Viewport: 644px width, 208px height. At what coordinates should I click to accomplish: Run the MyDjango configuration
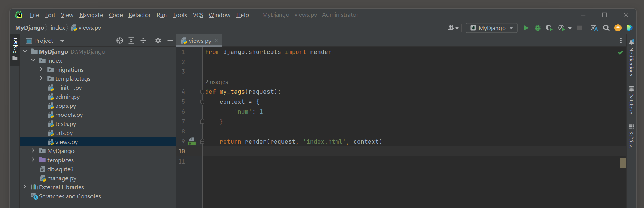tap(526, 28)
